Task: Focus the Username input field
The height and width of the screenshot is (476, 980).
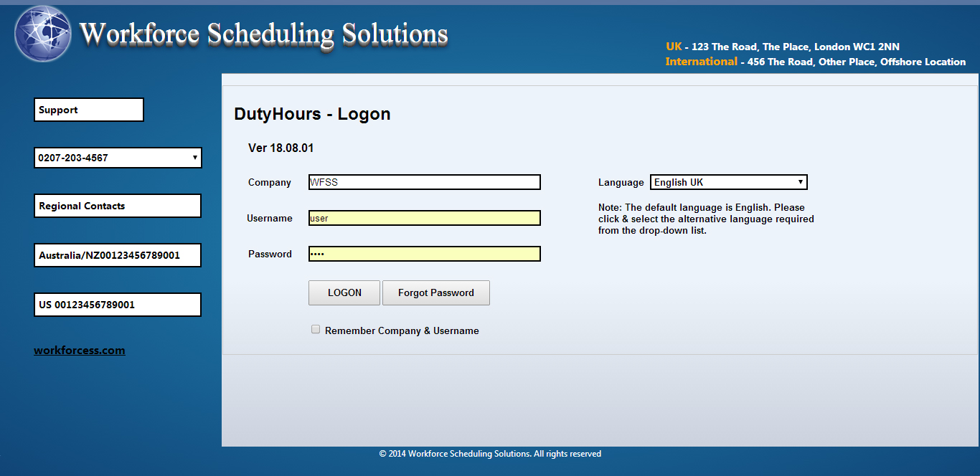Action: tap(424, 218)
